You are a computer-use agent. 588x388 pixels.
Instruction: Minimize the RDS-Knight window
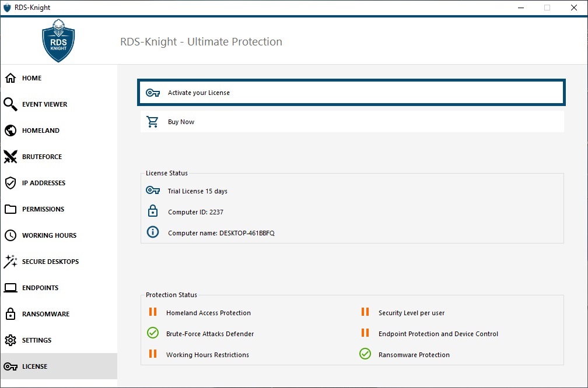tap(521, 8)
